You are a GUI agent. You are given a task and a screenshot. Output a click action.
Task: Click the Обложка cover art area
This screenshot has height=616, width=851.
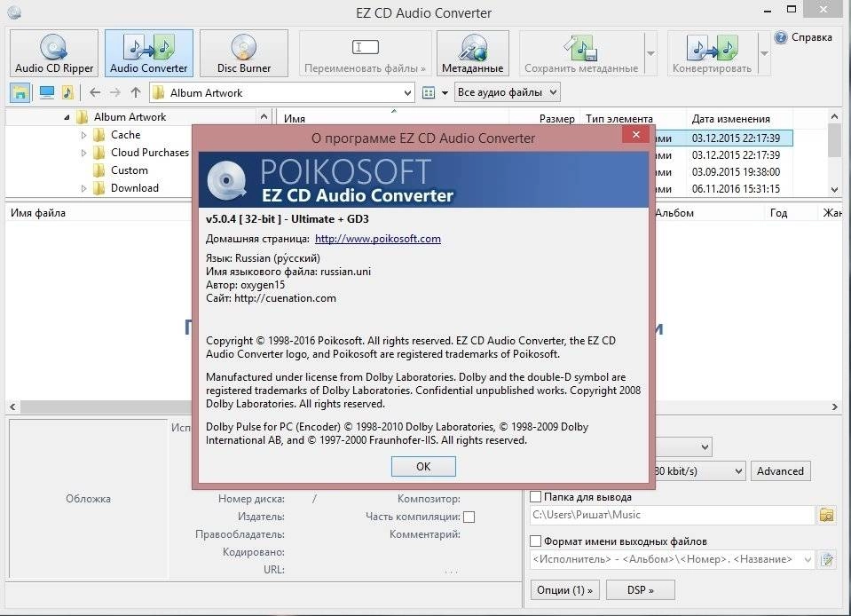click(x=88, y=499)
